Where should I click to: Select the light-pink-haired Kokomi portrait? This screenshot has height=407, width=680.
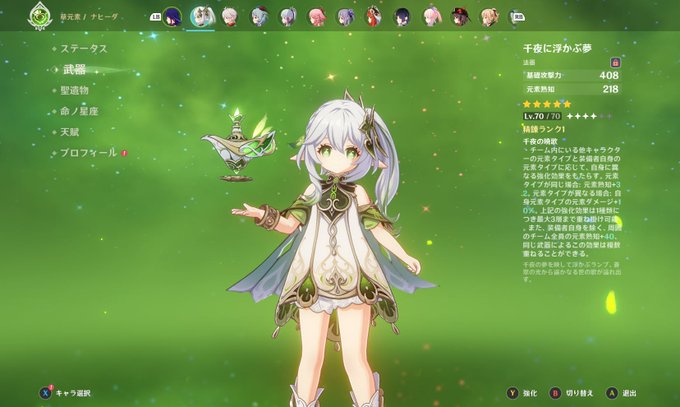[x=431, y=17]
